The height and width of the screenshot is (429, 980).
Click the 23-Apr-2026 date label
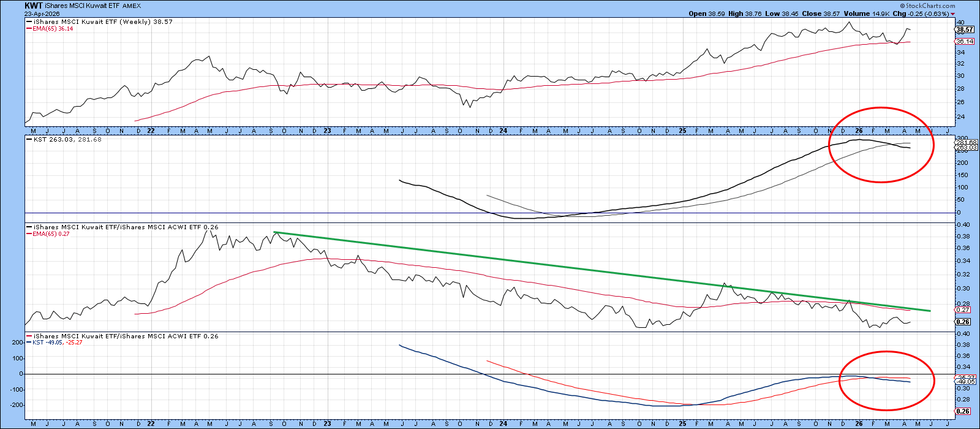click(x=42, y=13)
